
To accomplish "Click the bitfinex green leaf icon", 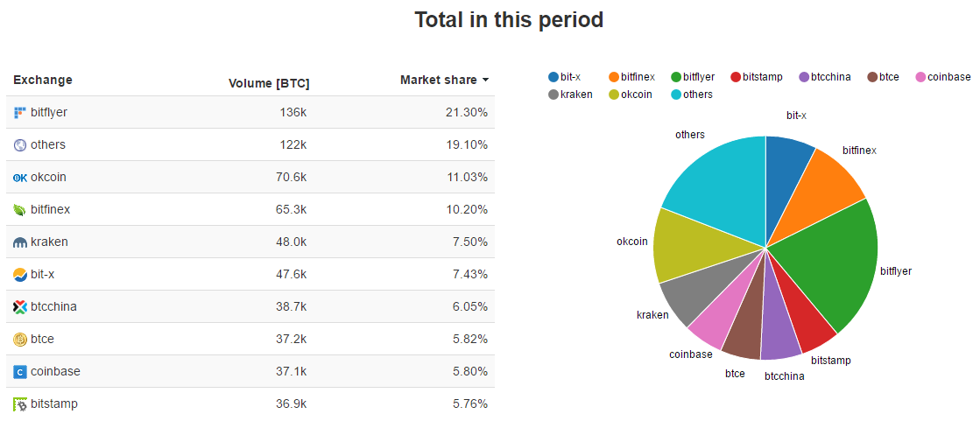I will point(20,210).
